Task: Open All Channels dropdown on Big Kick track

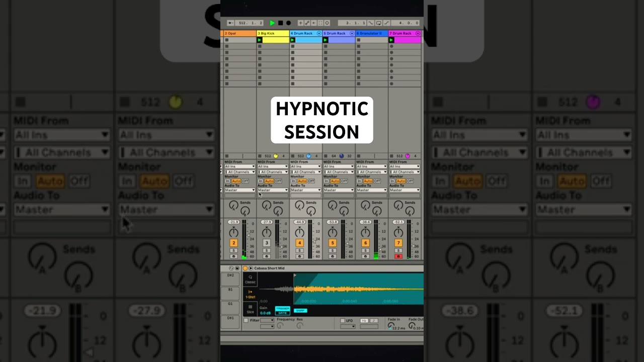Action: (273, 172)
